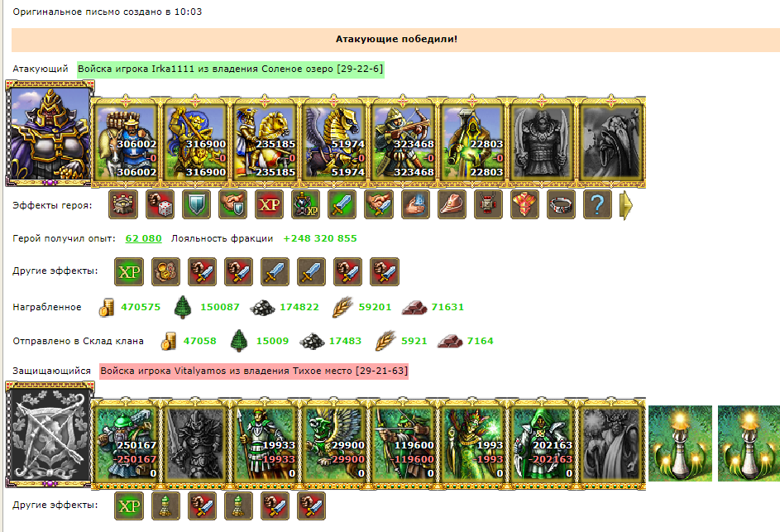Click the green XP icon in attacker's other effects
The image size is (780, 532).
(129, 271)
